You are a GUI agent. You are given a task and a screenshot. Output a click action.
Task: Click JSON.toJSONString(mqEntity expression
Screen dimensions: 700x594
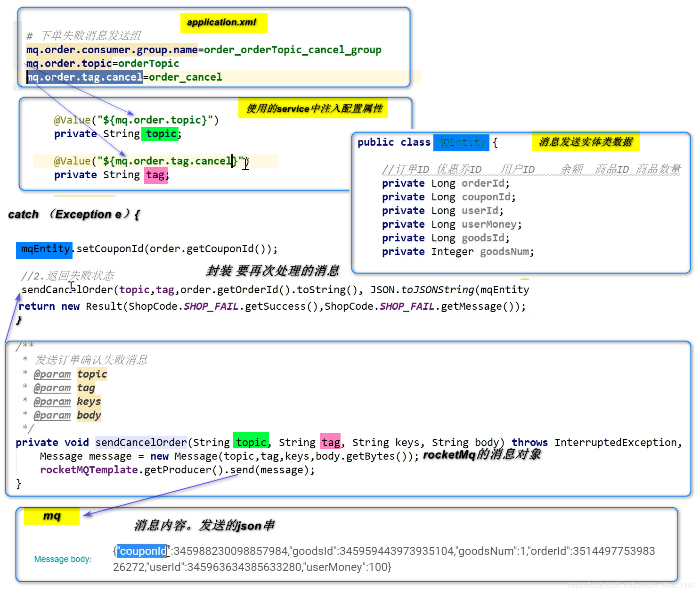coord(449,290)
